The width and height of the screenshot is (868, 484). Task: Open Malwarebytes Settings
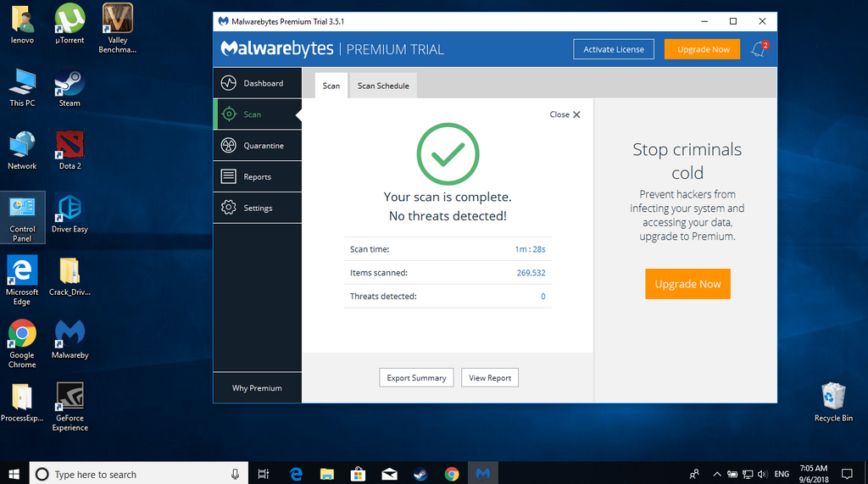tap(258, 208)
